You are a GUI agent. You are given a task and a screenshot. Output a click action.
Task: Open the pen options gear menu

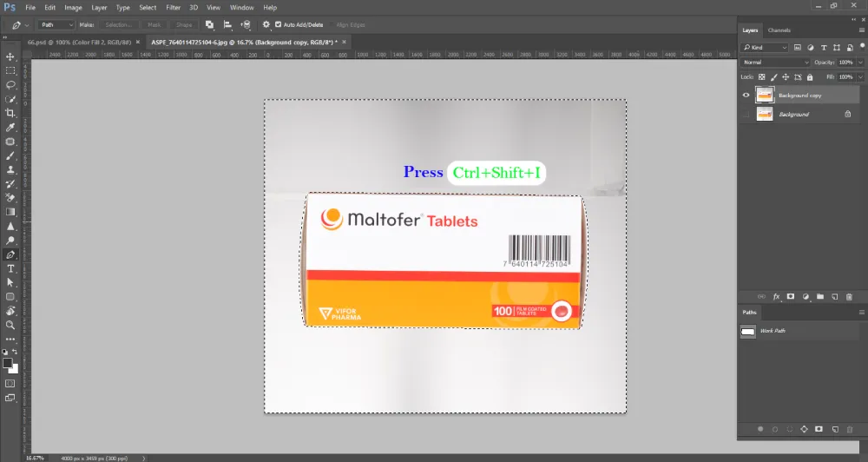pos(266,25)
